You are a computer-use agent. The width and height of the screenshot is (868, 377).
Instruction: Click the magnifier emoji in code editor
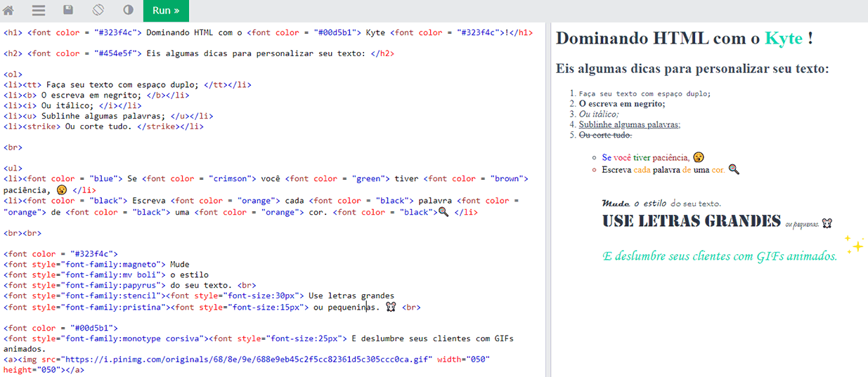(x=443, y=211)
